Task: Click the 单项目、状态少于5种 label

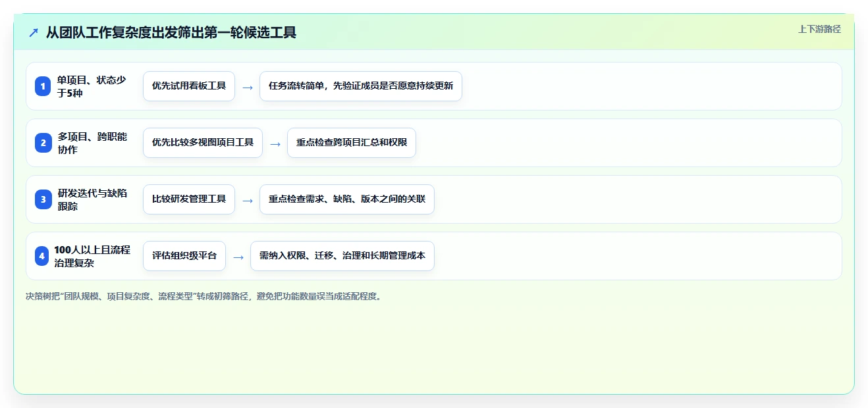Action: (x=92, y=86)
